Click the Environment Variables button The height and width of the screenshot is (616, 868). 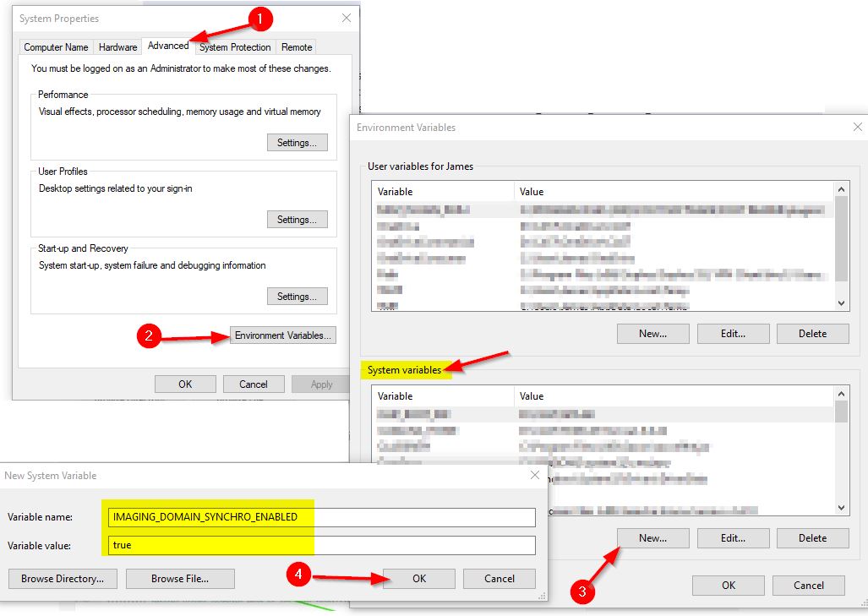(x=284, y=335)
